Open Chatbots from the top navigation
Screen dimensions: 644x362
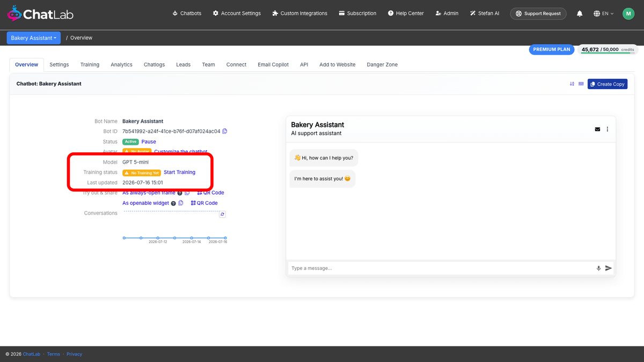click(187, 13)
